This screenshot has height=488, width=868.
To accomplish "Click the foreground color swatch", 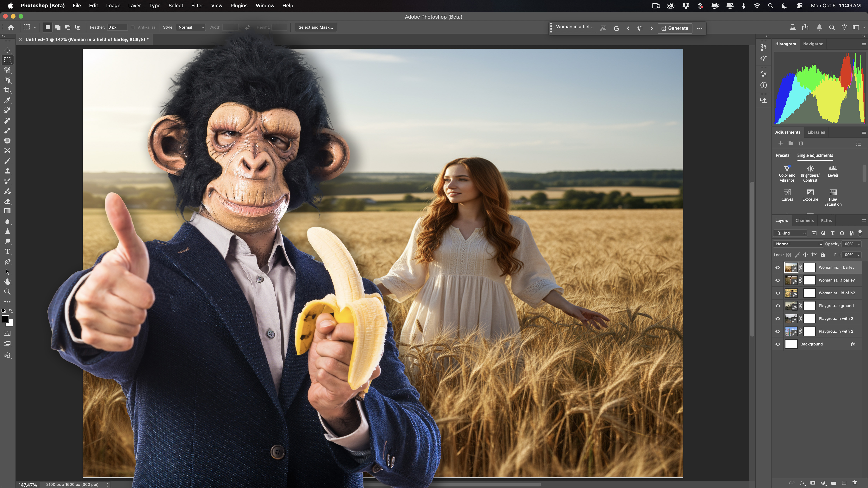I will 5,318.
